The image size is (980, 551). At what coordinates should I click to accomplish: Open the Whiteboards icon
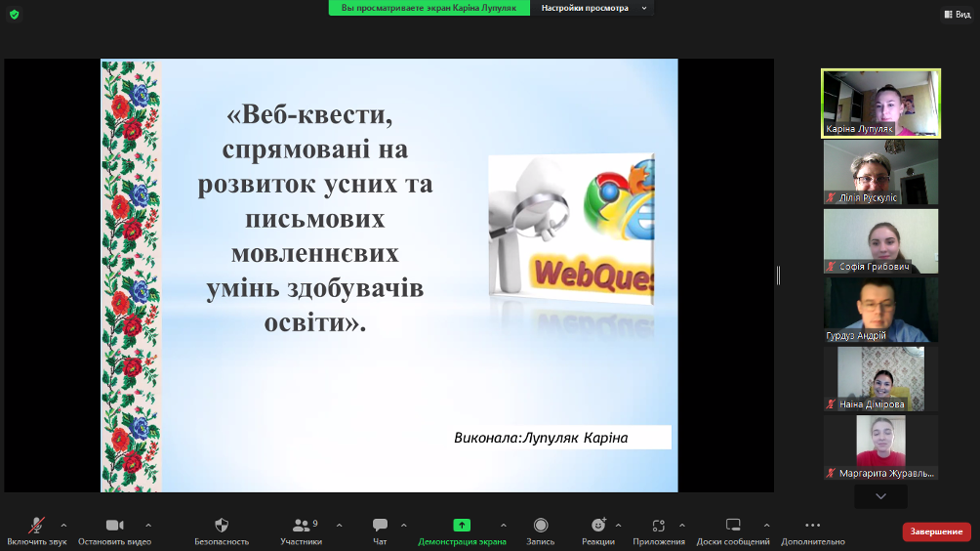[733, 526]
